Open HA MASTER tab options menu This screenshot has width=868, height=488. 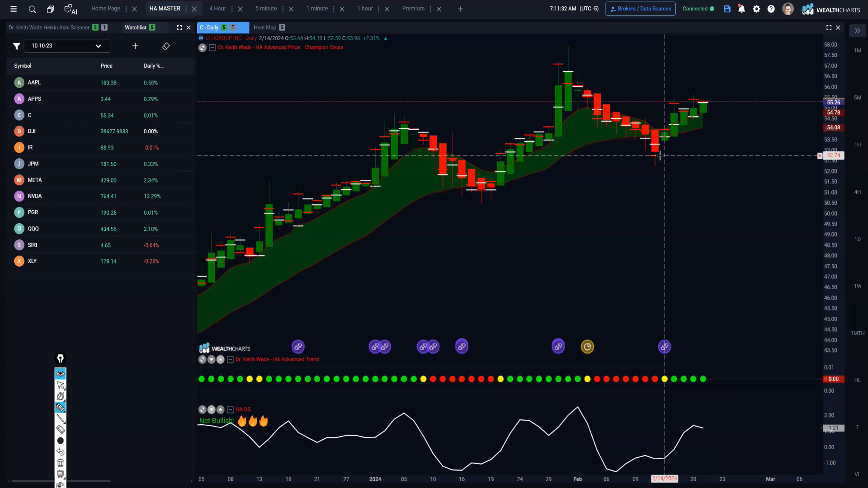186,9
